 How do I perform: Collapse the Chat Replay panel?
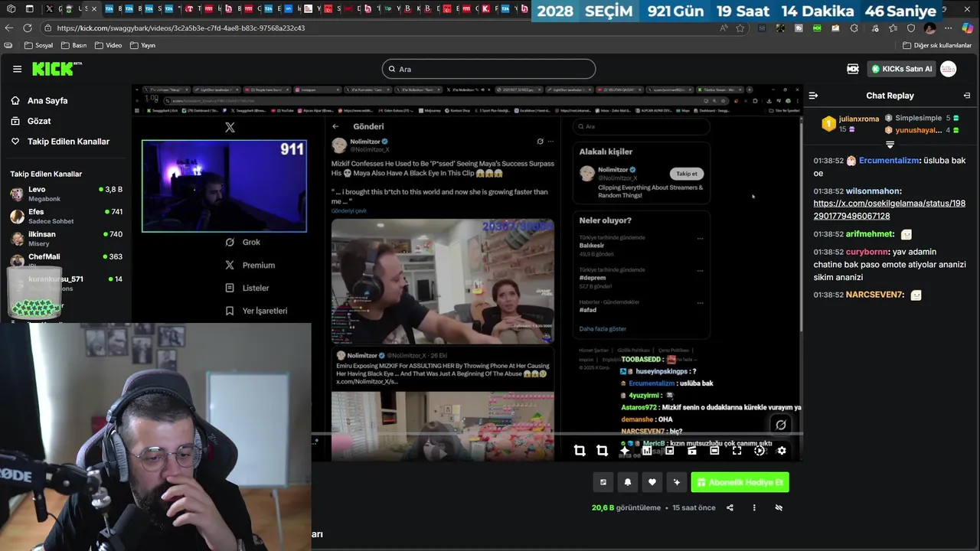point(813,96)
